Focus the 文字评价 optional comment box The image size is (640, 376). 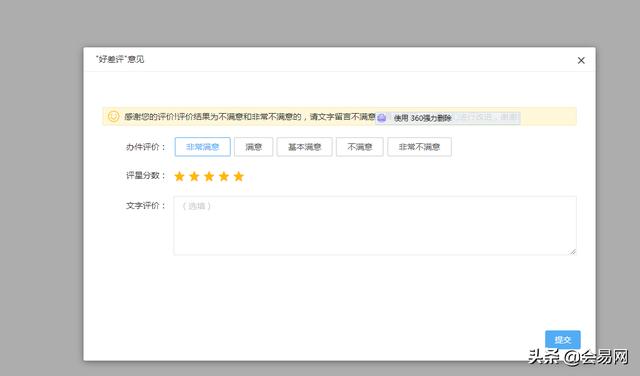tap(375, 225)
